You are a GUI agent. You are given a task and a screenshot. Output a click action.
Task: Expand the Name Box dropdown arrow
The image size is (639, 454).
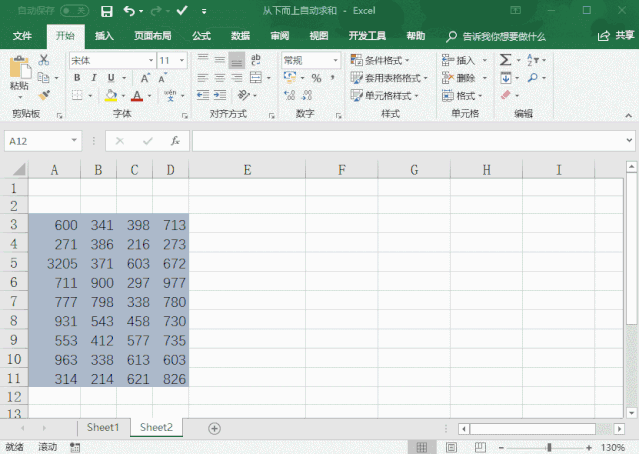[74, 141]
